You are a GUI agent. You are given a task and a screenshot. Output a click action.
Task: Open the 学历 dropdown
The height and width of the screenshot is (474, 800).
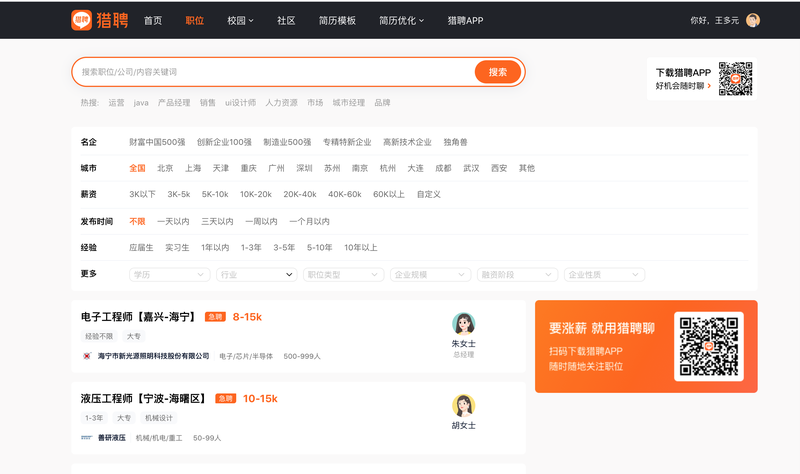(x=169, y=275)
